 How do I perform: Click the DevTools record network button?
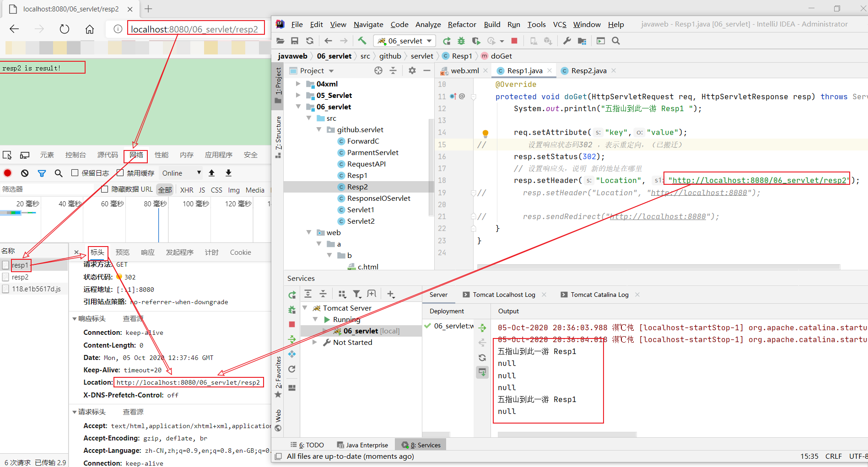pyautogui.click(x=8, y=173)
